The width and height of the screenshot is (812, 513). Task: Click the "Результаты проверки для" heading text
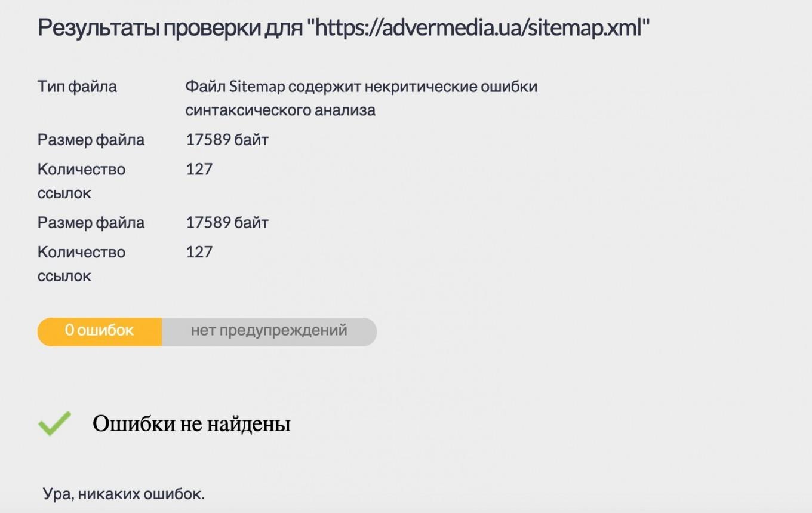click(x=170, y=28)
